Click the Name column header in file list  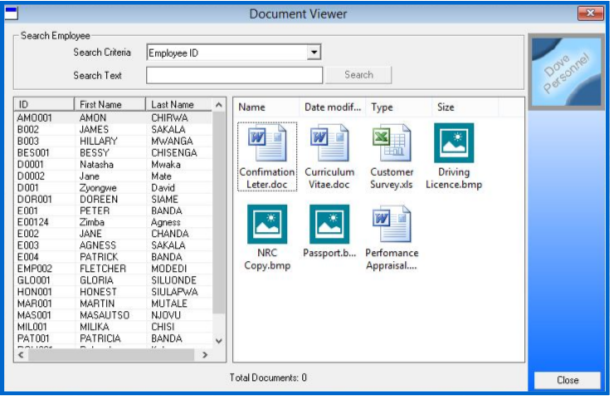click(x=267, y=107)
